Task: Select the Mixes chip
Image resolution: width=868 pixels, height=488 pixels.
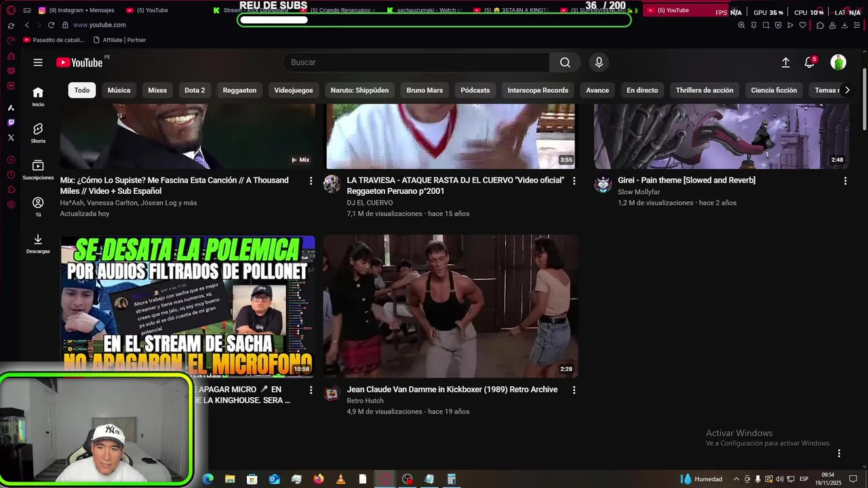Action: click(157, 90)
